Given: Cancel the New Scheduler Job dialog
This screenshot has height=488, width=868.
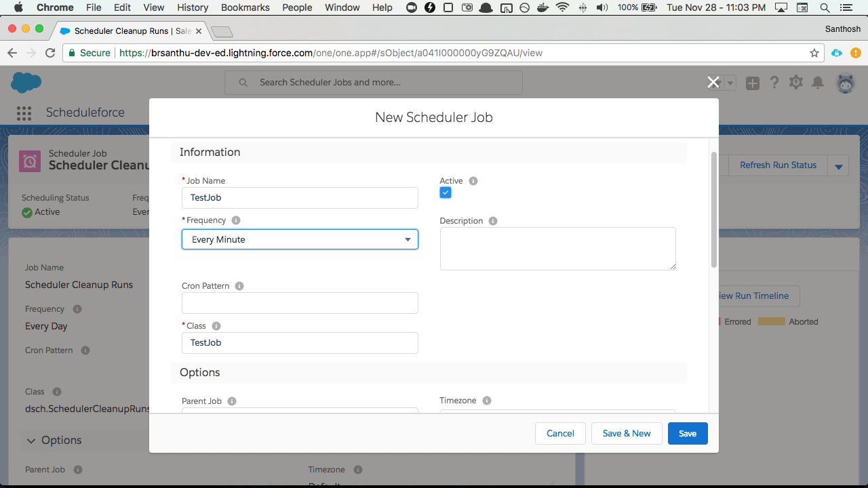Looking at the screenshot, I should coord(560,434).
